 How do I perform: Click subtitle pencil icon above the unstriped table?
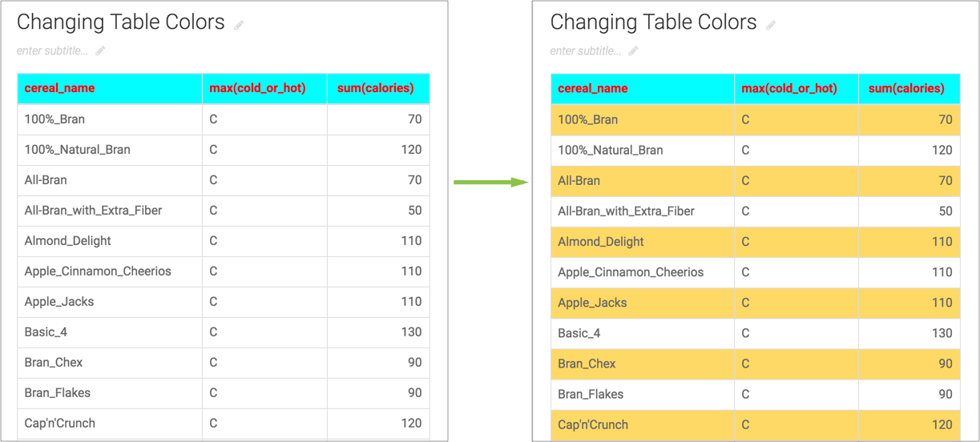(100, 51)
